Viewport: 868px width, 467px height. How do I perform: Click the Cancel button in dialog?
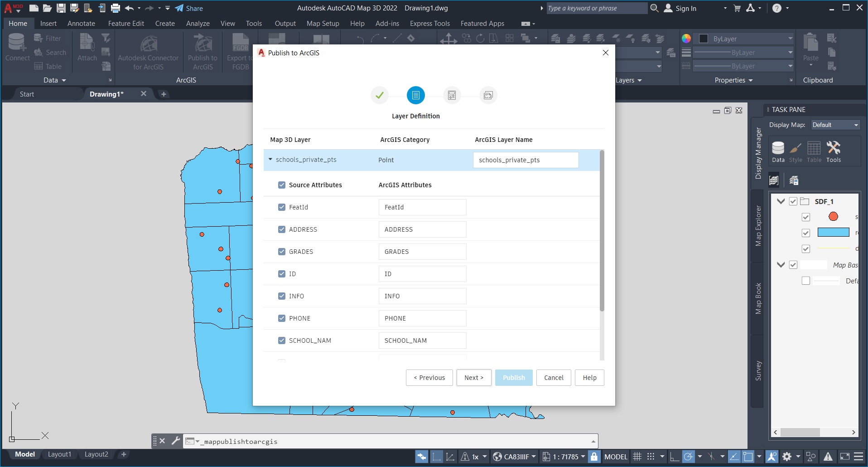[554, 378]
